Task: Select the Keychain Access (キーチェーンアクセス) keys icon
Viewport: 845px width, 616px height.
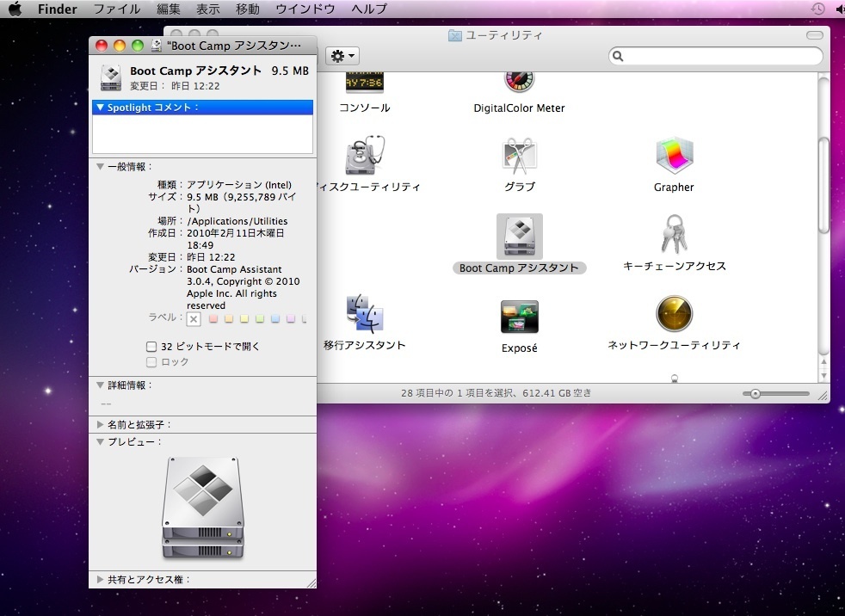Action: pyautogui.click(x=674, y=234)
